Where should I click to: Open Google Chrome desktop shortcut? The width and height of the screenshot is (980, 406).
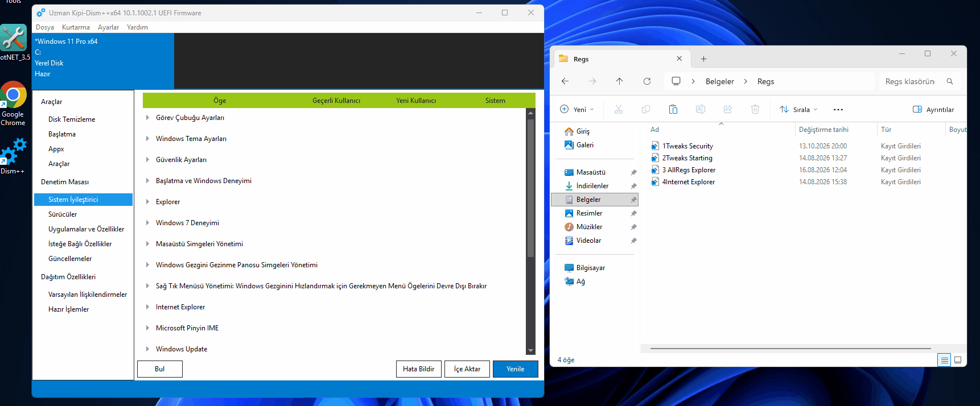coord(13,103)
